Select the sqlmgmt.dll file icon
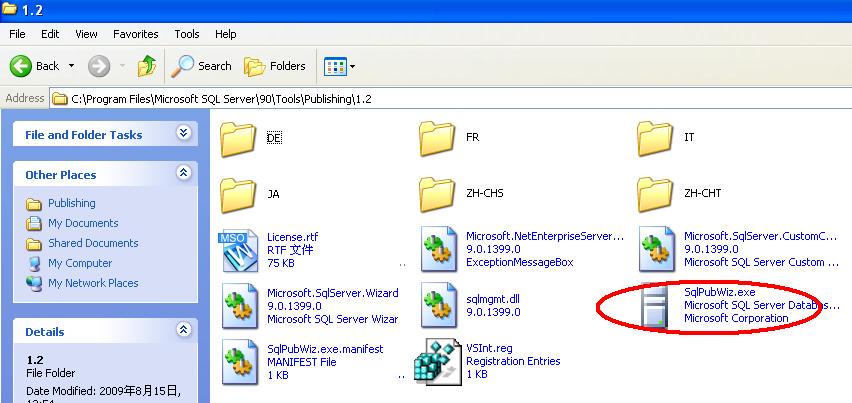The image size is (852, 403). point(438,305)
